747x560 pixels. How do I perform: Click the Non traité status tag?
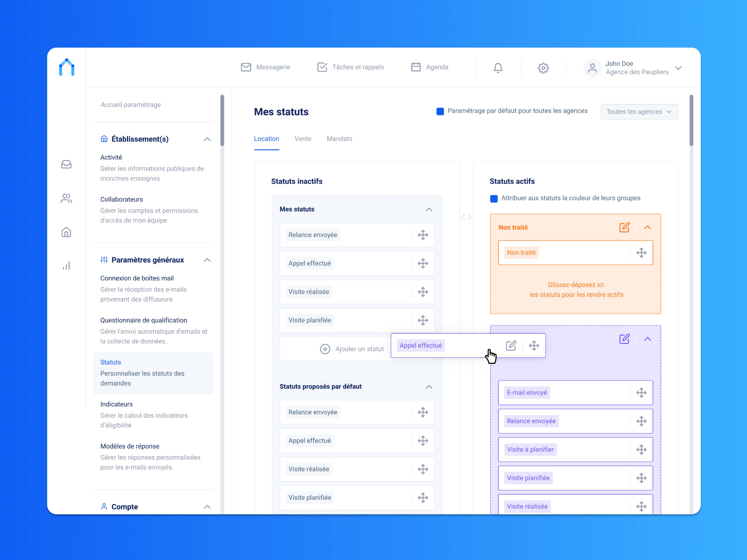[521, 252]
